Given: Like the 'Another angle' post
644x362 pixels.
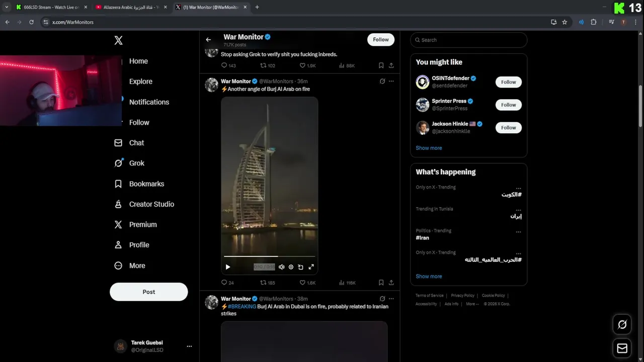Looking at the screenshot, I should (307, 283).
